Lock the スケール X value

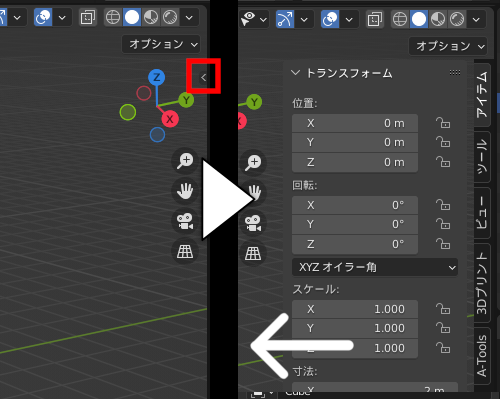(443, 309)
